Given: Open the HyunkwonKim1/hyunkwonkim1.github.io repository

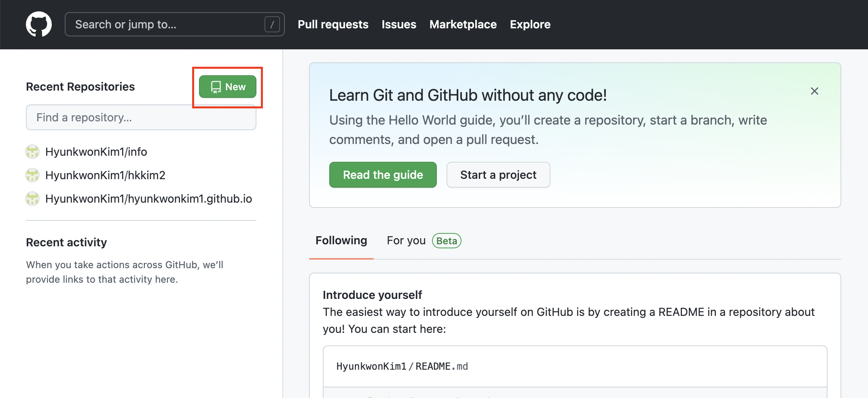Looking at the screenshot, I should (148, 199).
